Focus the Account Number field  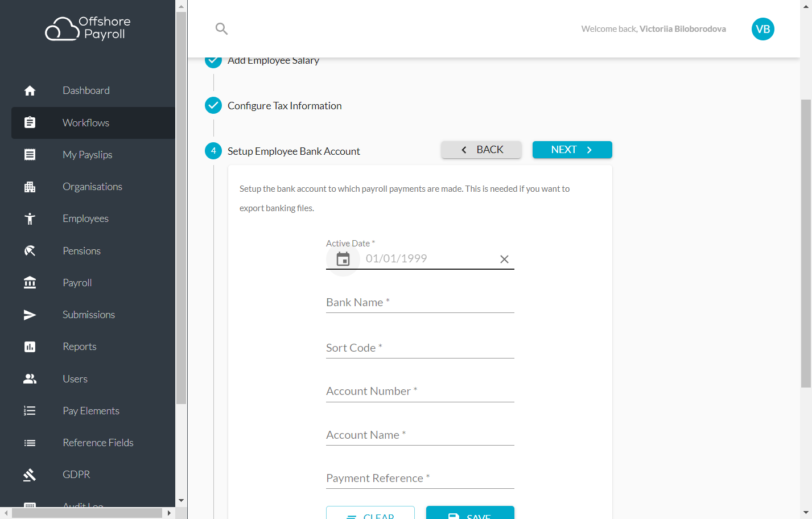click(x=420, y=392)
